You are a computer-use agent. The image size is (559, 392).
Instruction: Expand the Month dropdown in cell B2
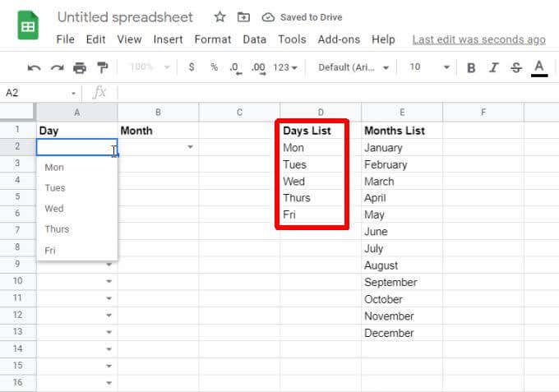[x=191, y=147]
